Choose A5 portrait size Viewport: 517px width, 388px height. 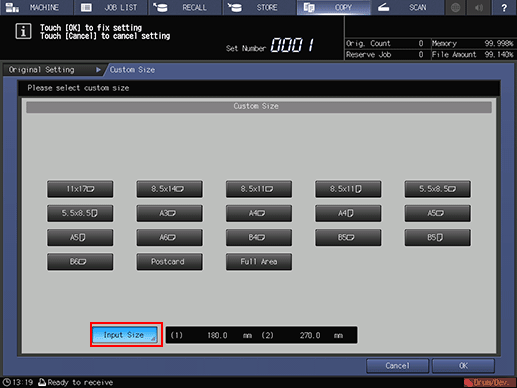click(x=80, y=237)
